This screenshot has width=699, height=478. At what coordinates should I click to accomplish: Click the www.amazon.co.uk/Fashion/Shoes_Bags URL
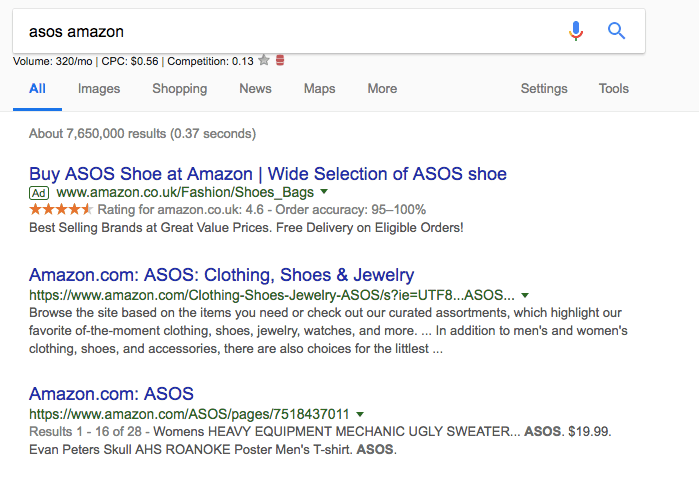tap(185, 193)
